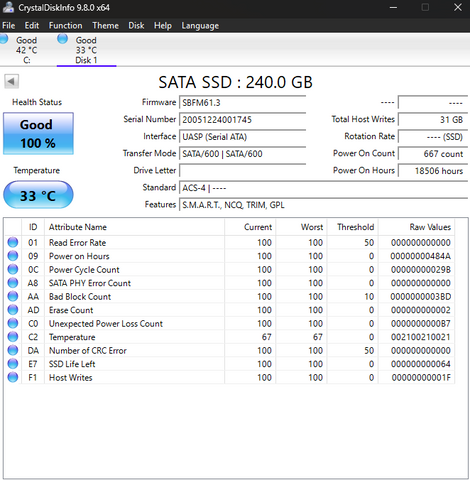This screenshot has width=470, height=480.
Task: Click the Features field
Action: pos(323,205)
